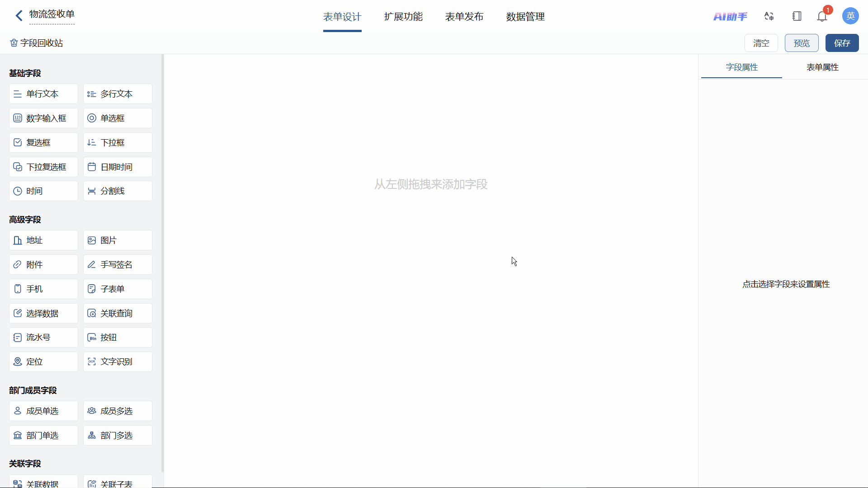Open the 数据管理 tab
The image size is (868, 488).
[x=525, y=17]
